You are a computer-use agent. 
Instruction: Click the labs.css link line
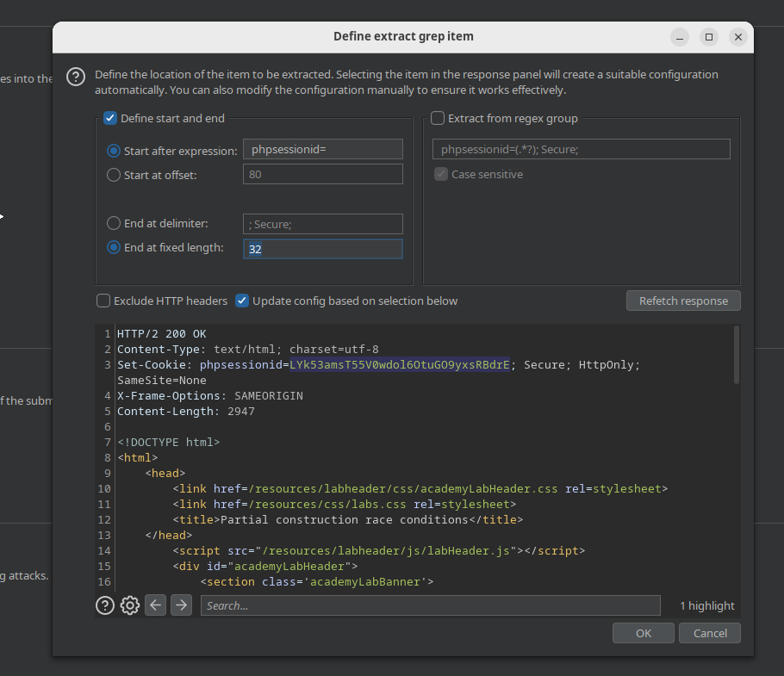point(345,504)
